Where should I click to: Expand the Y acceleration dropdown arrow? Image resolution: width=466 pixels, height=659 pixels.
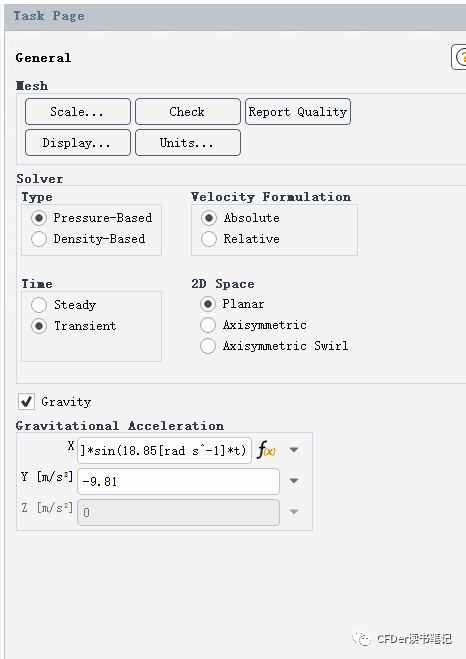coord(294,481)
